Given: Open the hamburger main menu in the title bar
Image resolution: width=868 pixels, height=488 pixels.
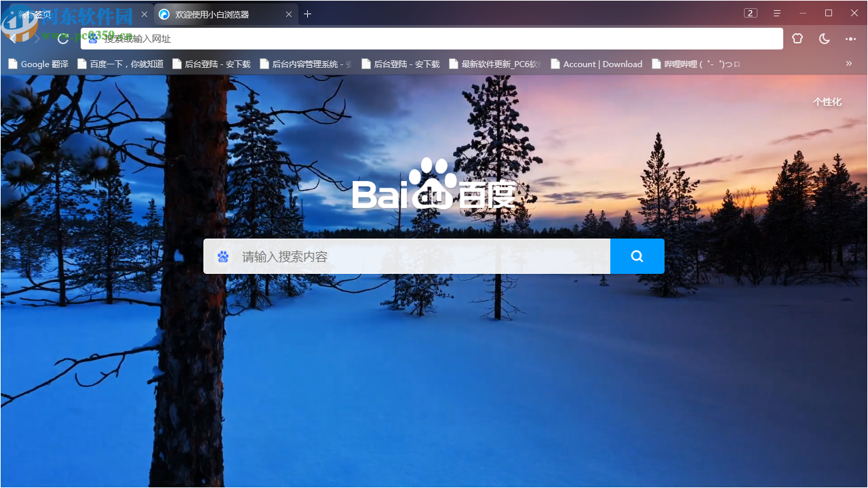Looking at the screenshot, I should 777,14.
